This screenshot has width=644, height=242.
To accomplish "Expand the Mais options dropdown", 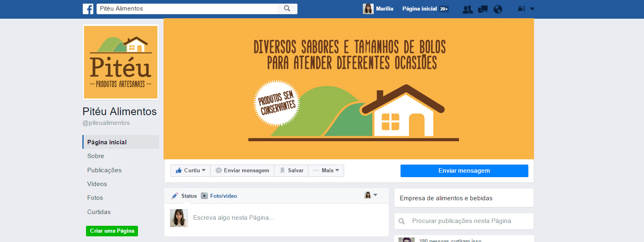I will click(x=326, y=171).
